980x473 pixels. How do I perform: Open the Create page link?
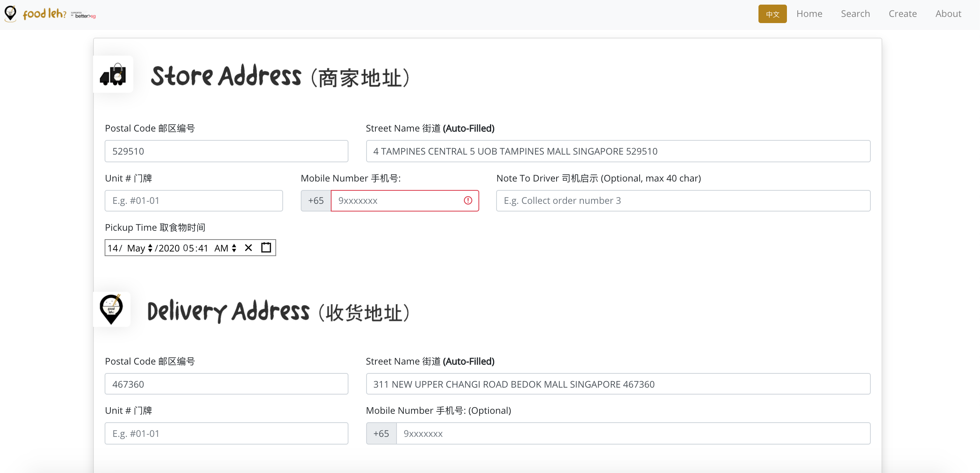pos(903,14)
